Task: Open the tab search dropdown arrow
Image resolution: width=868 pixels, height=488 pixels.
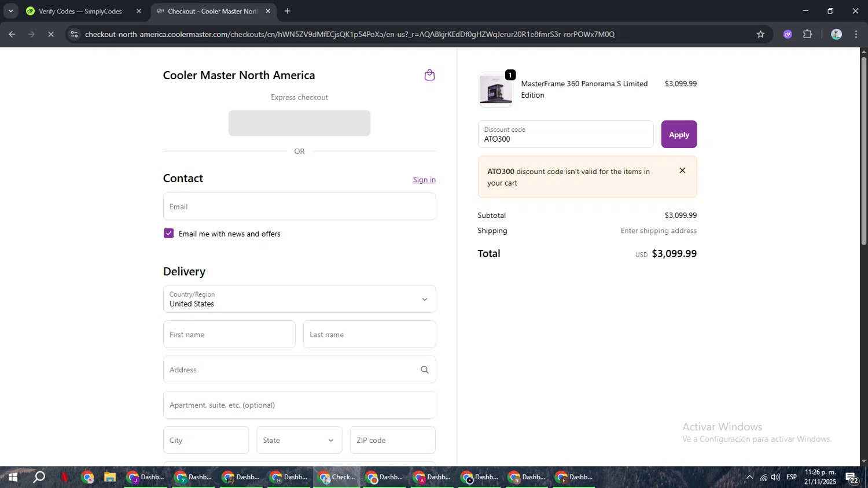Action: 10,11
